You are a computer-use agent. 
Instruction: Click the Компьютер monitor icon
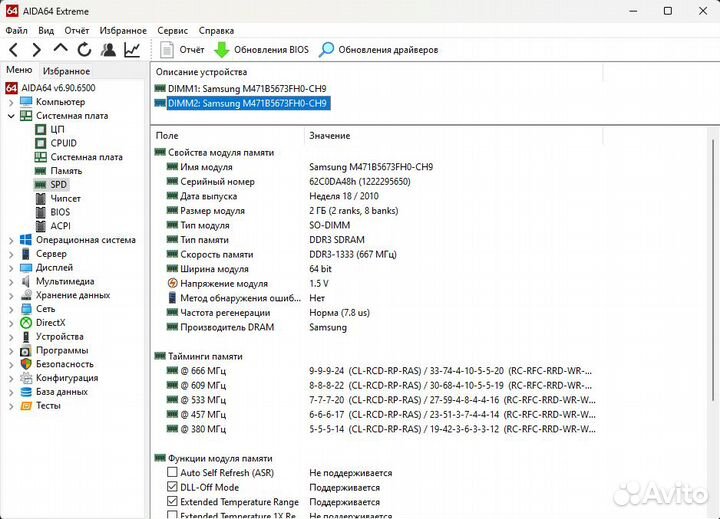pyautogui.click(x=26, y=102)
